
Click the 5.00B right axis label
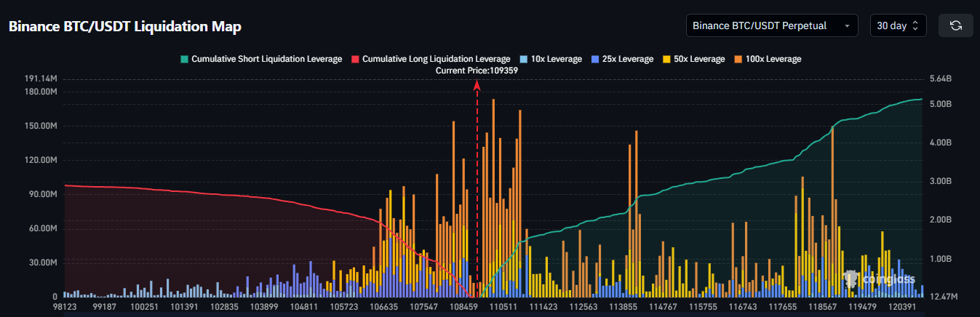941,104
